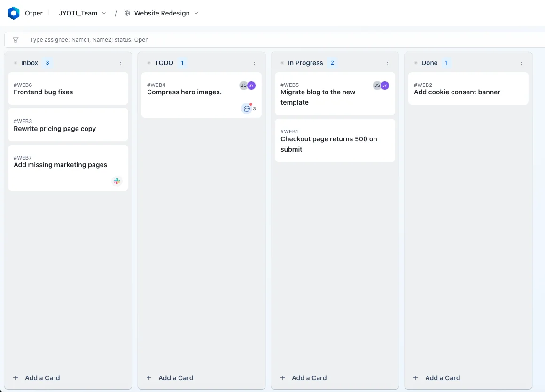Image resolution: width=545 pixels, height=392 pixels.
Task: Open the Rewrite pricing page copy card
Action: pos(68,125)
